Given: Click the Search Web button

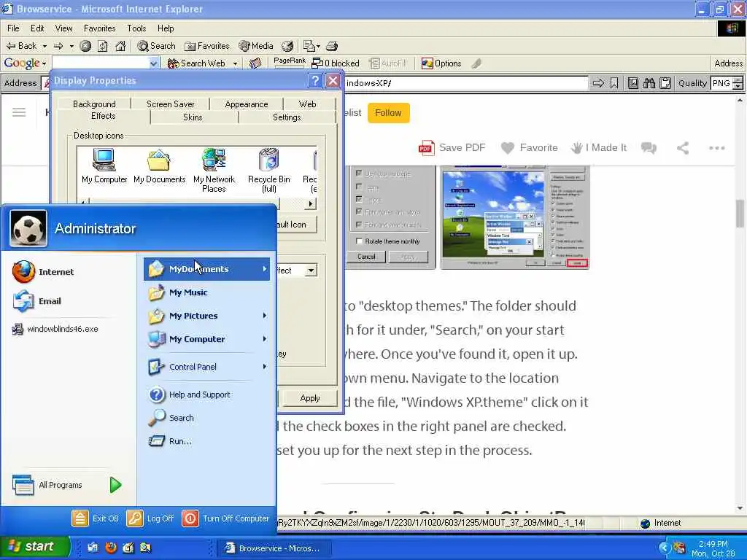Looking at the screenshot, I should [x=196, y=63].
